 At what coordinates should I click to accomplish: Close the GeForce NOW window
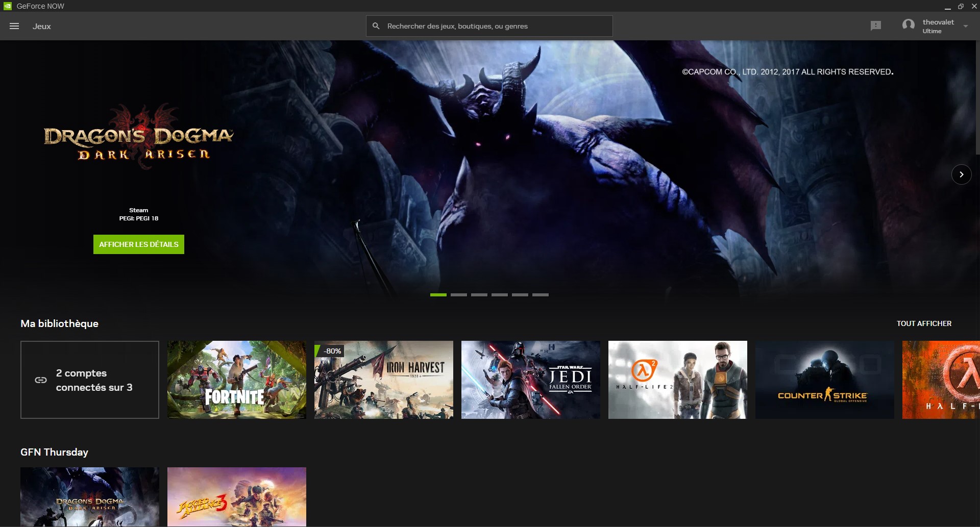tap(974, 6)
